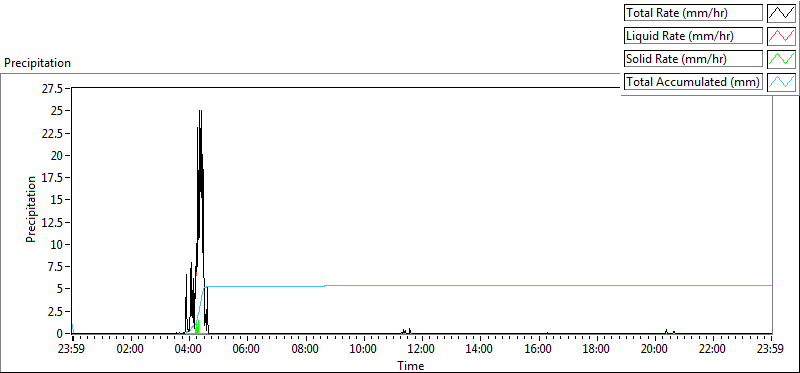Click the 0 minimum y-axis value
The width and height of the screenshot is (800, 373).
pos(60,333)
